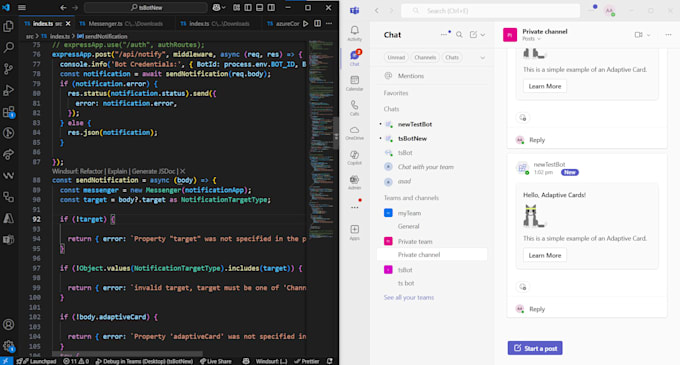Image resolution: width=680 pixels, height=365 pixels.
Task: Open the tsBotNew chat
Action: pyautogui.click(x=433, y=139)
